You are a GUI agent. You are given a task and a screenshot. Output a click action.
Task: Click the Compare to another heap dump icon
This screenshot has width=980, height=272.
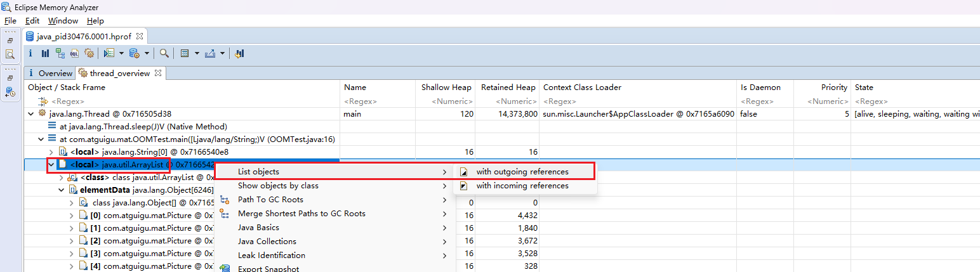pyautogui.click(x=240, y=54)
